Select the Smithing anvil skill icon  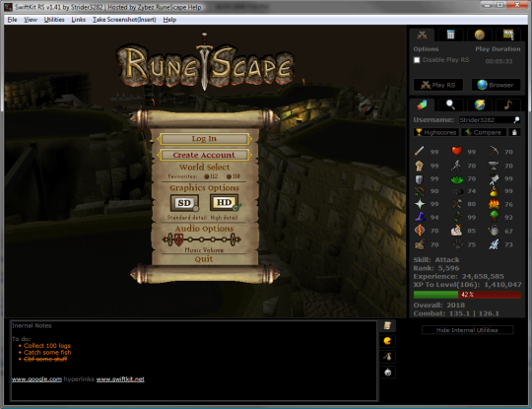494,166
